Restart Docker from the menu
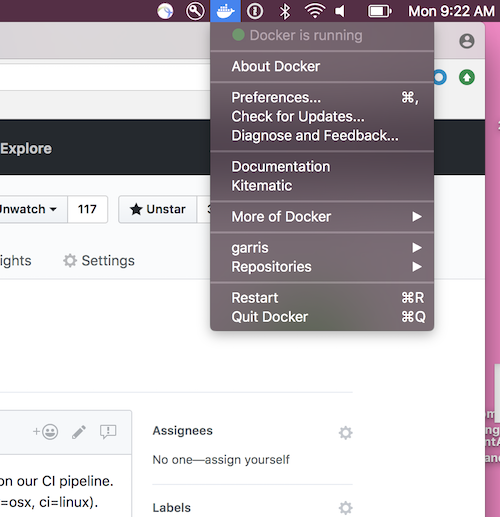 322,298
